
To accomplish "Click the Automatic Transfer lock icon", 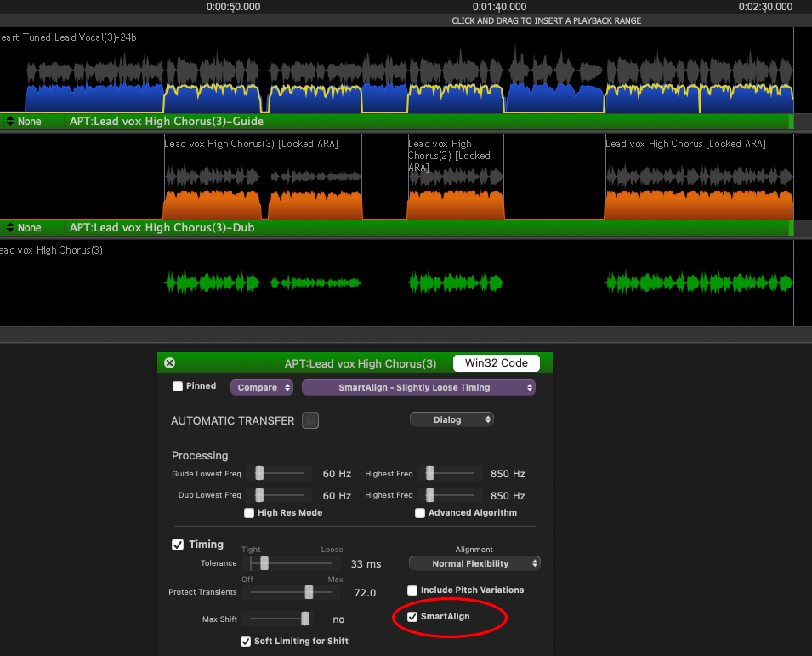I will tap(311, 419).
